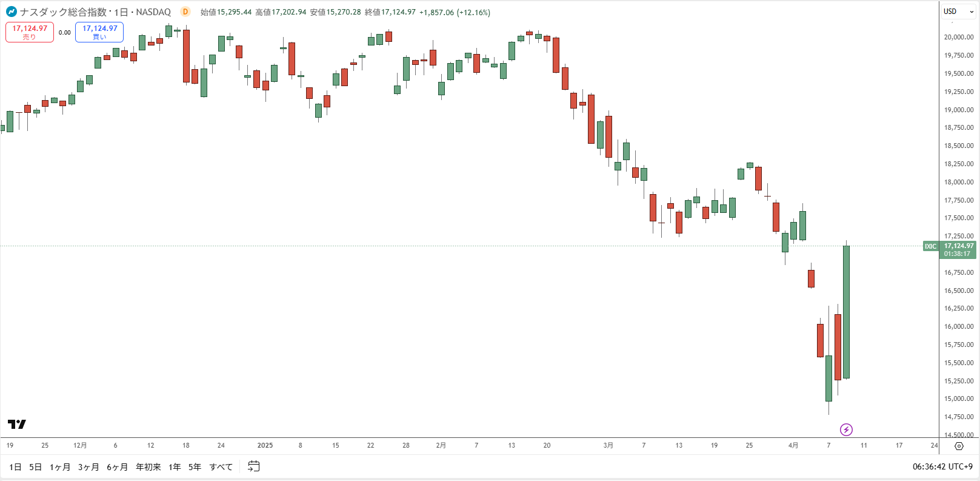Click the 2月 label on time axis
980x481 pixels.
pyautogui.click(x=441, y=445)
